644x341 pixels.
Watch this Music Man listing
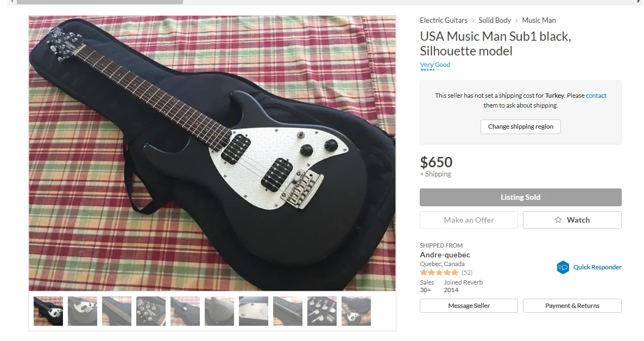[x=572, y=220]
